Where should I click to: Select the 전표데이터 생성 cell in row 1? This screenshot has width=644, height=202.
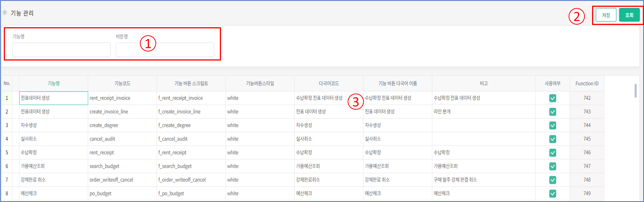click(53, 98)
